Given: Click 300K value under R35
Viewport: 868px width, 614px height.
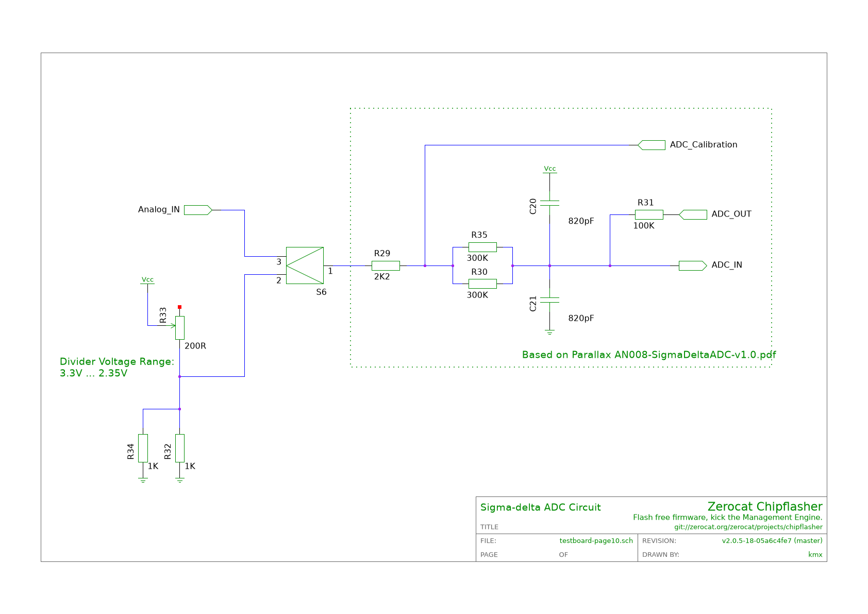Looking at the screenshot, I should tap(477, 258).
